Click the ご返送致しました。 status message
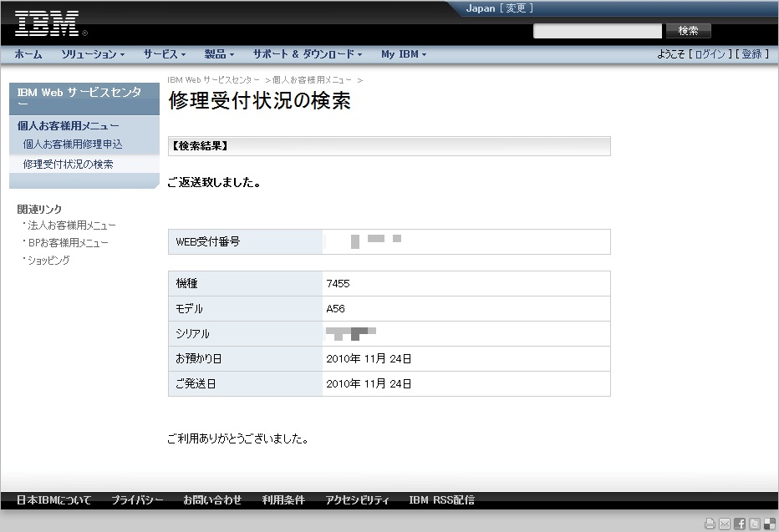The image size is (779, 532). point(214,182)
